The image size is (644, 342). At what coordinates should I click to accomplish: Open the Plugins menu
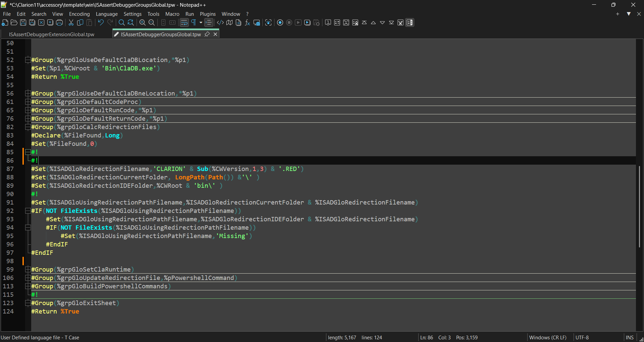pos(208,14)
